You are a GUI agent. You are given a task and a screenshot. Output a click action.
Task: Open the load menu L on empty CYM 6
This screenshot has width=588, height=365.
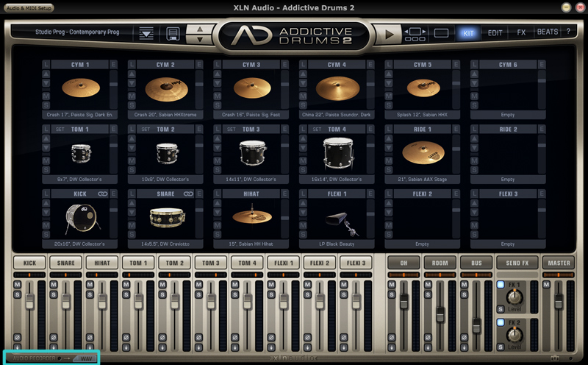click(474, 65)
